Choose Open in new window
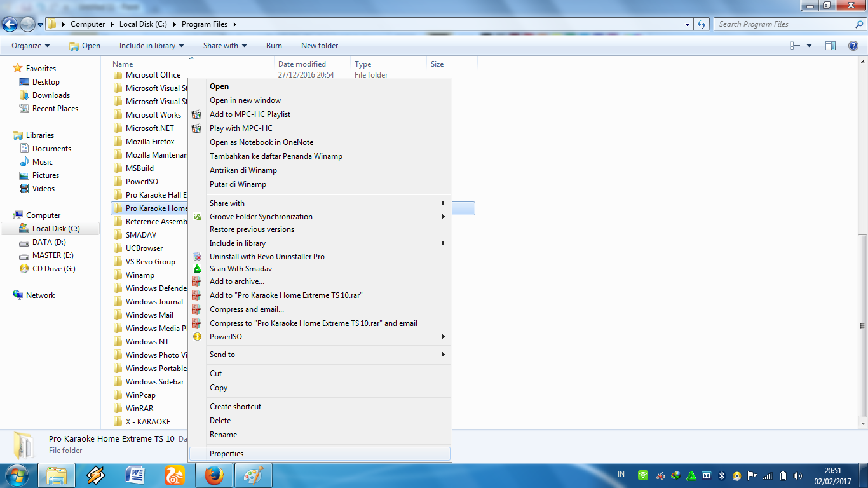868x488 pixels. [320, 100]
